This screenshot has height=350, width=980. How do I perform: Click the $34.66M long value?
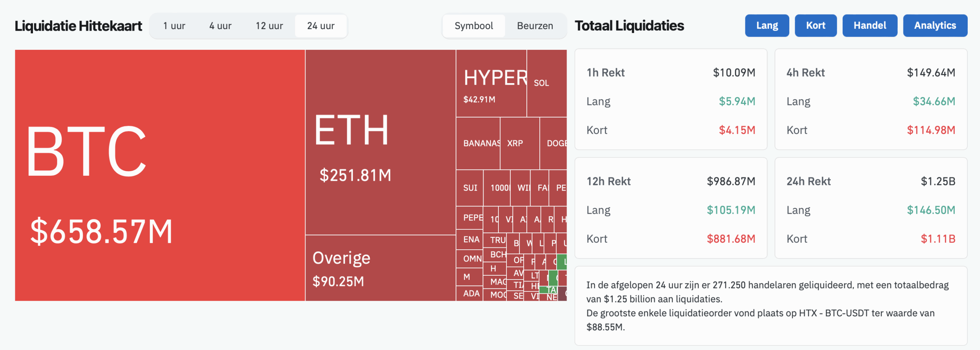pyautogui.click(x=934, y=101)
